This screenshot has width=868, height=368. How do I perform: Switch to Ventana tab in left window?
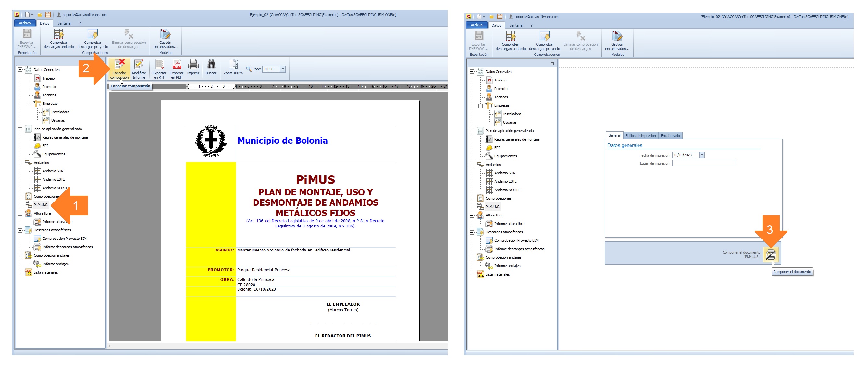[64, 23]
